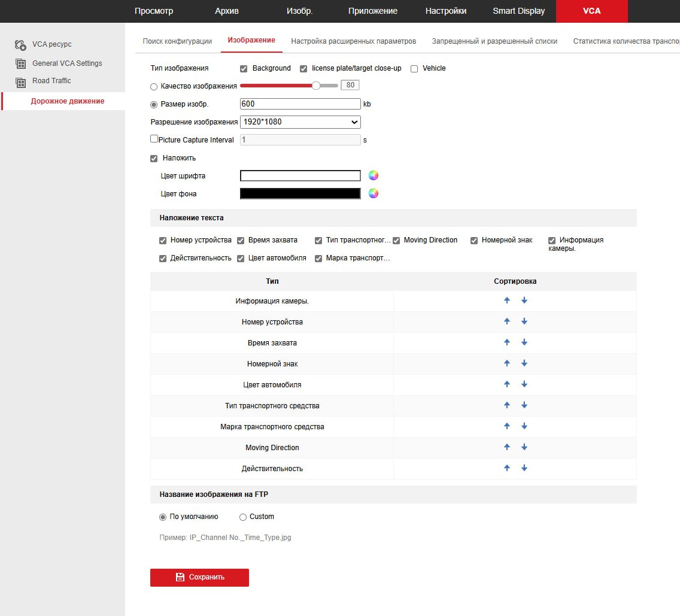Open VCA ресурс sidebar link
This screenshot has width=680, height=616.
51,44
